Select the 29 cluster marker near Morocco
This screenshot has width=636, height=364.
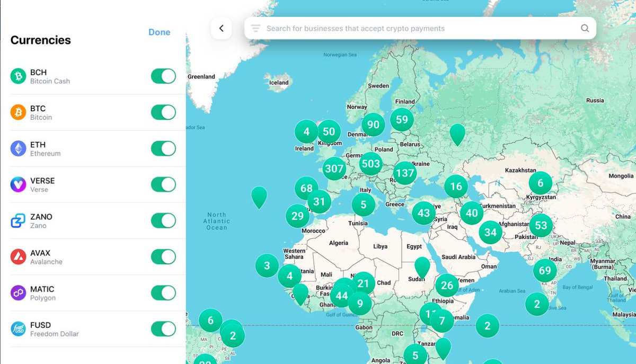point(297,216)
